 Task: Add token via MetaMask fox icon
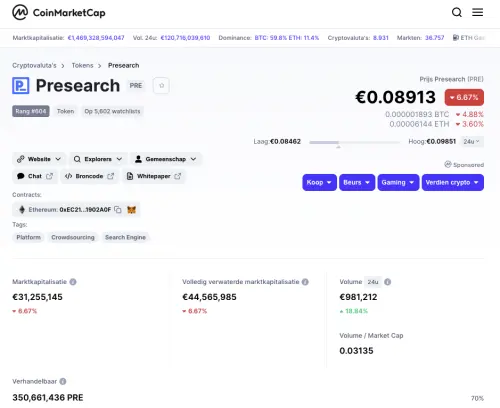coord(132,210)
